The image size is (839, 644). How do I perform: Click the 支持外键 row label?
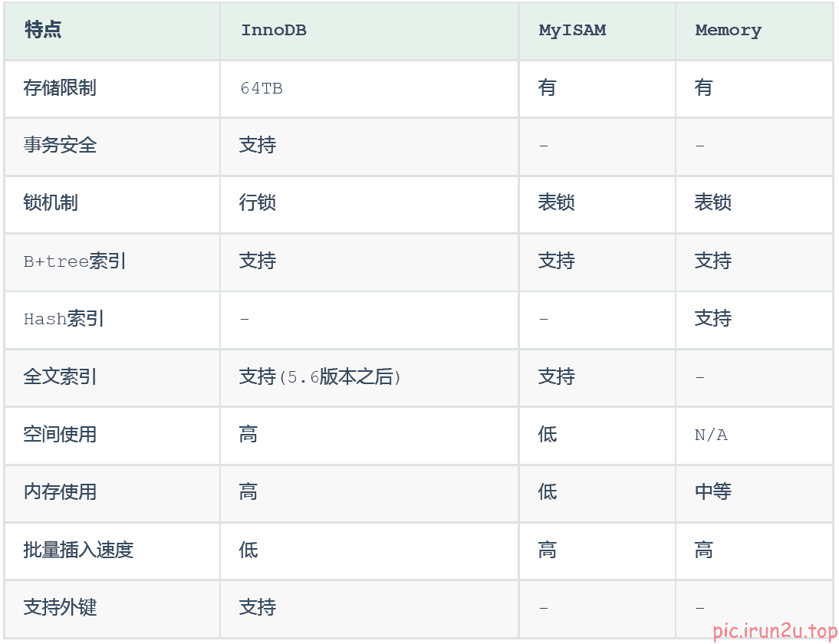click(x=60, y=608)
